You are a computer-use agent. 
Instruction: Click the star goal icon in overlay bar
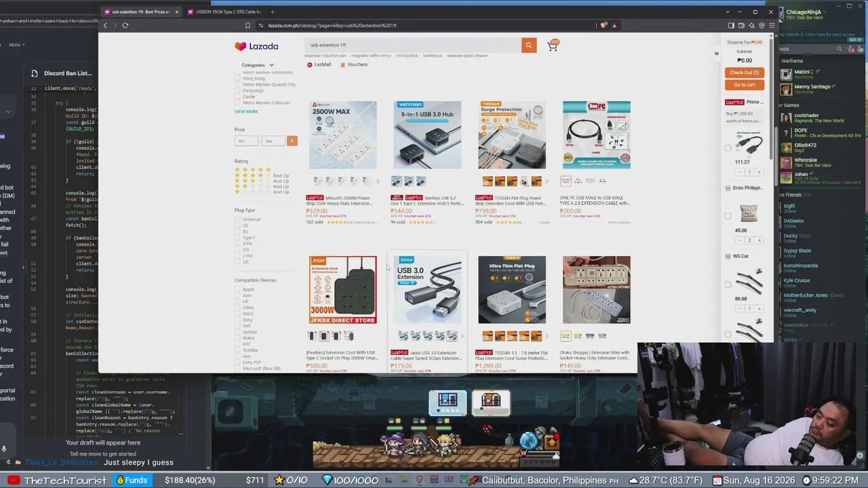click(279, 480)
